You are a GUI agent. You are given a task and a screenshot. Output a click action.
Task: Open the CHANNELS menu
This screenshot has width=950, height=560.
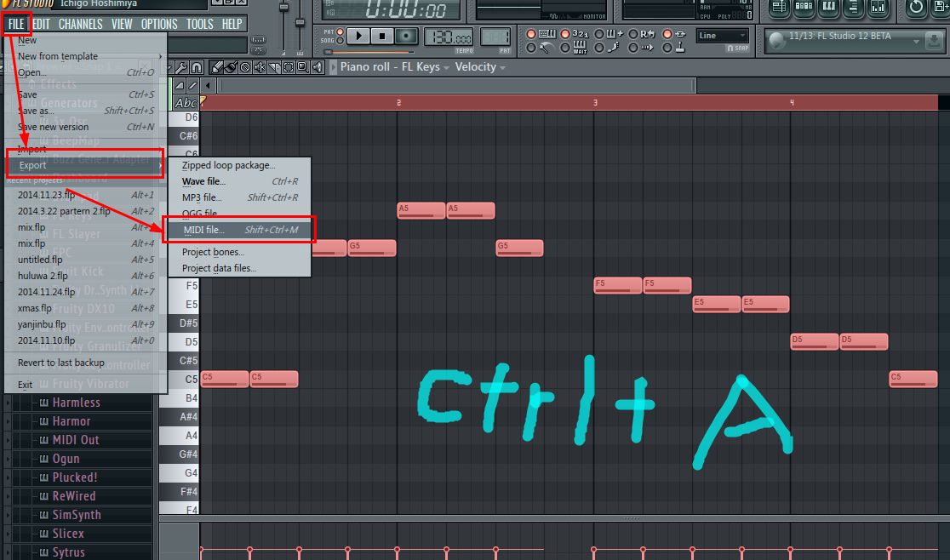(x=81, y=24)
